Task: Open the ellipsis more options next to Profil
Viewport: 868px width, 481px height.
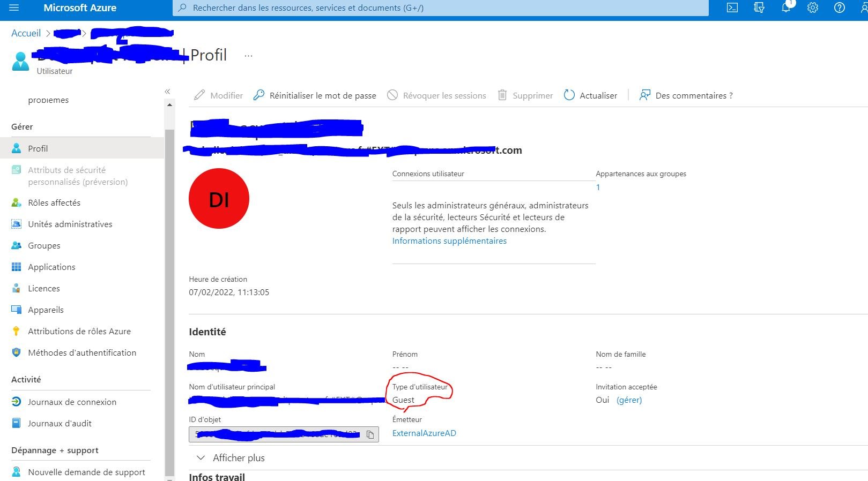Action: pyautogui.click(x=248, y=56)
